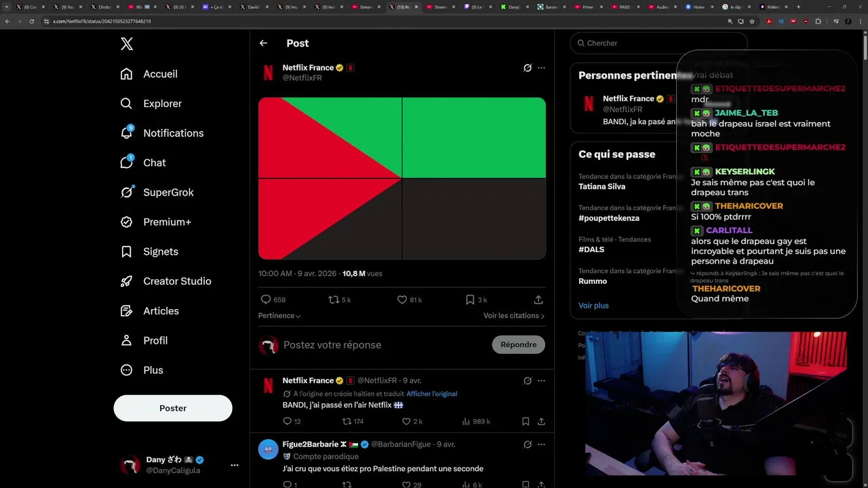
Task: Open Figue2Barbarie profile avatar
Action: point(269,449)
